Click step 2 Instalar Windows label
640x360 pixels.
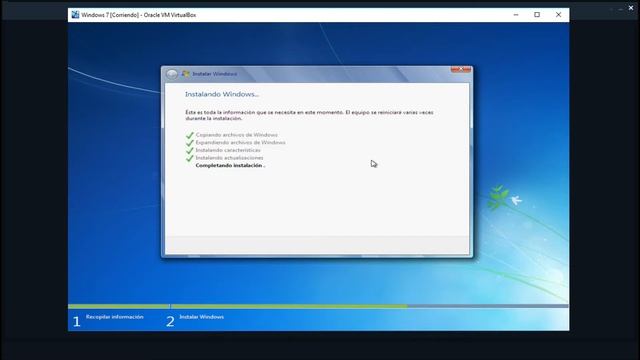pos(201,317)
